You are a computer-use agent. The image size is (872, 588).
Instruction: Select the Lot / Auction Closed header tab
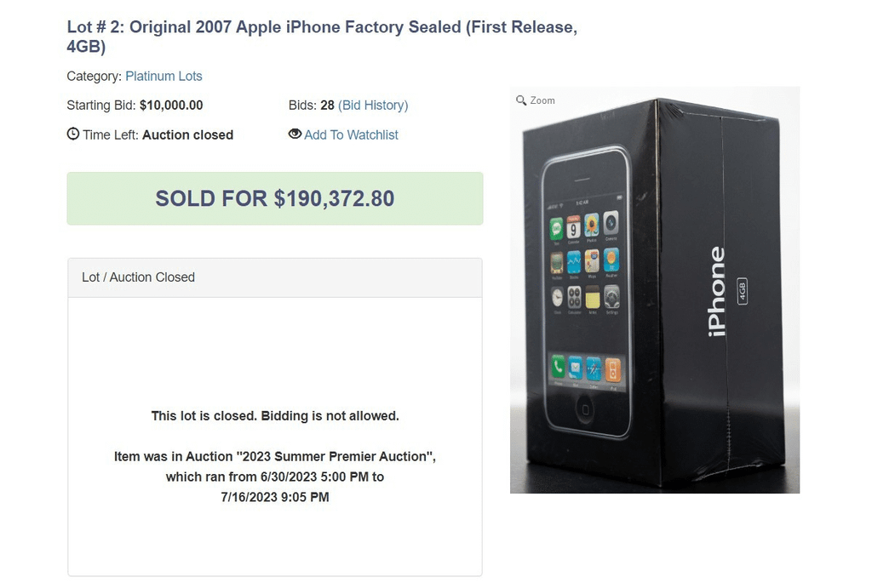(137, 277)
